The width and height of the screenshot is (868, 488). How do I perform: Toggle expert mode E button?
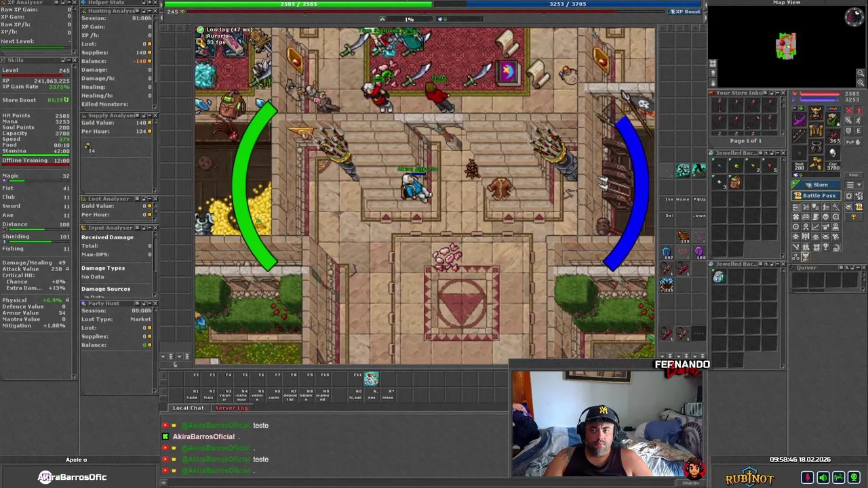[859, 131]
